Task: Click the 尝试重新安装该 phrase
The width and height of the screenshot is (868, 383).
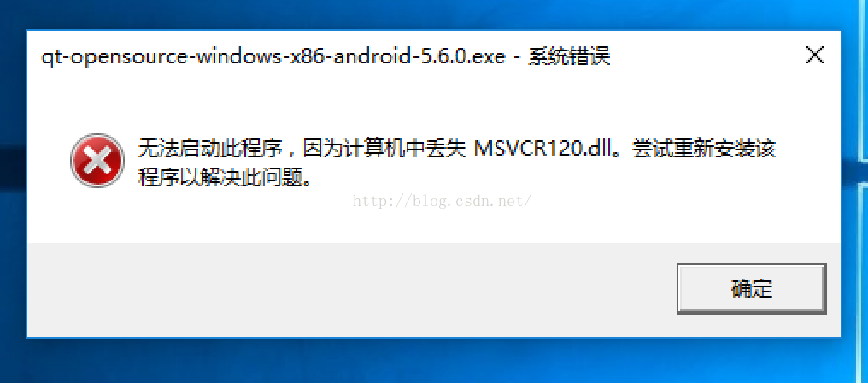Action: click(x=706, y=150)
